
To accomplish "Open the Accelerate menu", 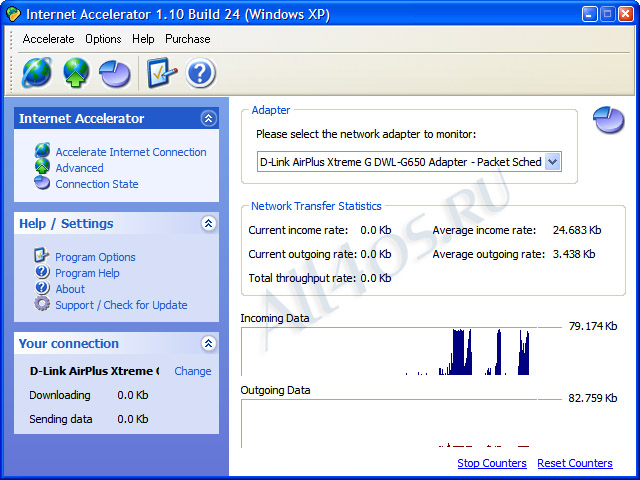I will tap(49, 39).
